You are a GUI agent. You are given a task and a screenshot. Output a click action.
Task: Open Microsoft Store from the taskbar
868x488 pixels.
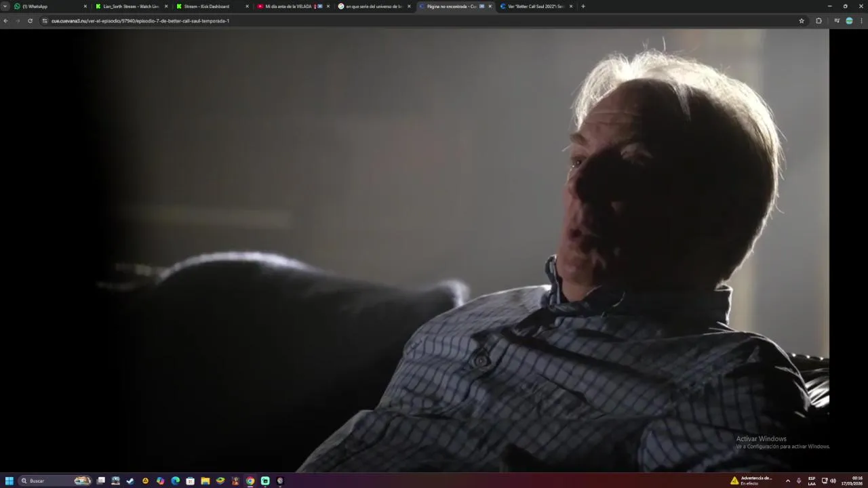click(x=191, y=481)
